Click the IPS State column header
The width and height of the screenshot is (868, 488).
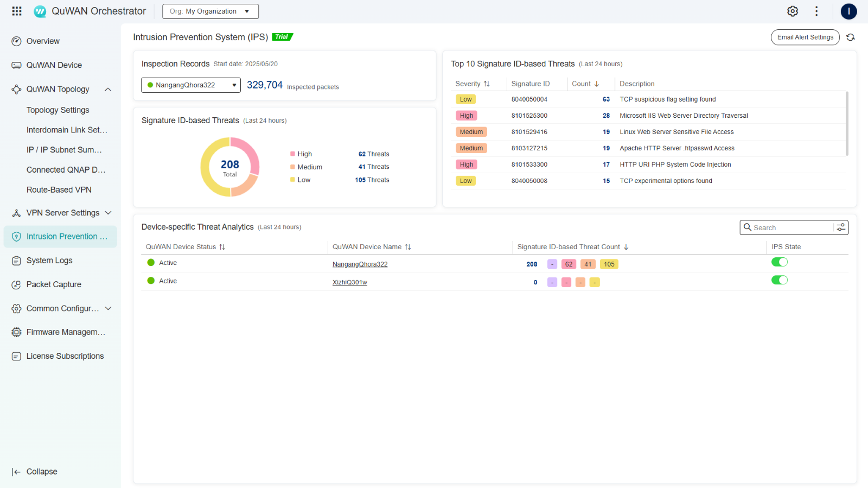[786, 247]
